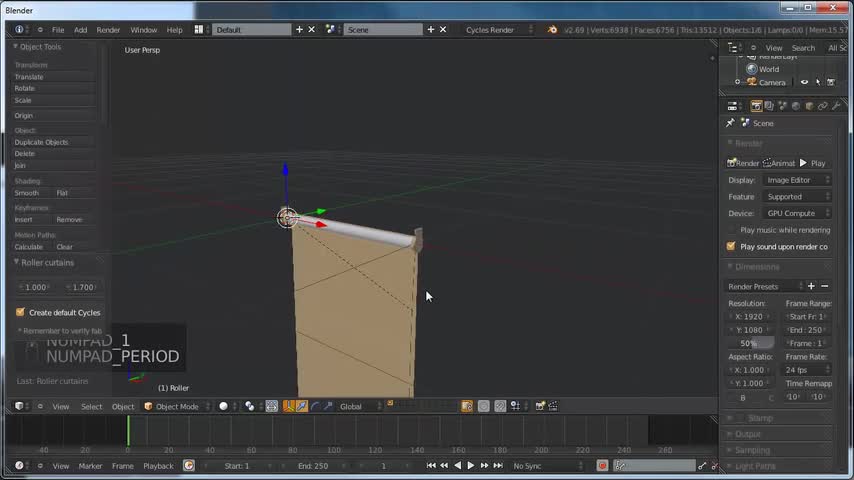Toggle range preview clock button in timeline

coord(188,466)
